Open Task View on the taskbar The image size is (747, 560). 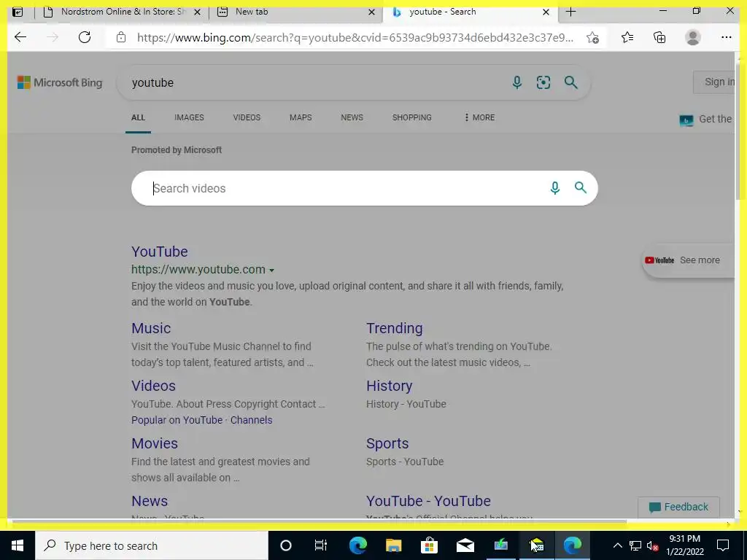click(x=321, y=545)
